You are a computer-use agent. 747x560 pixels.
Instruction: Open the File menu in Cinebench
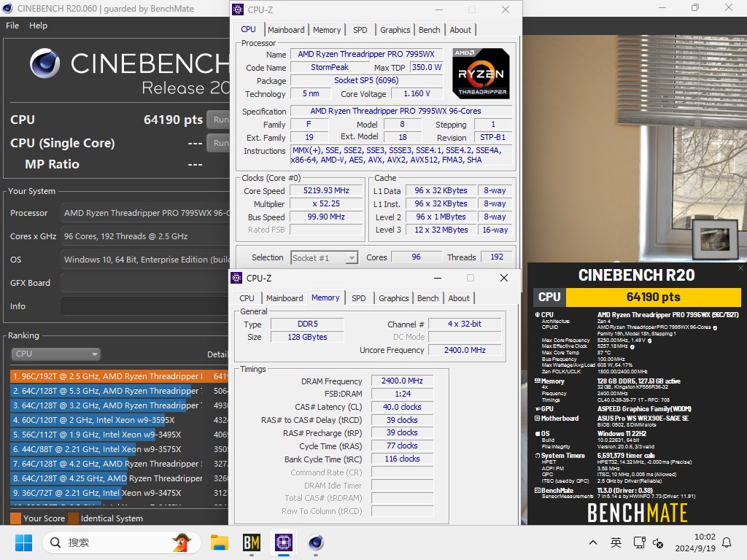click(12, 26)
